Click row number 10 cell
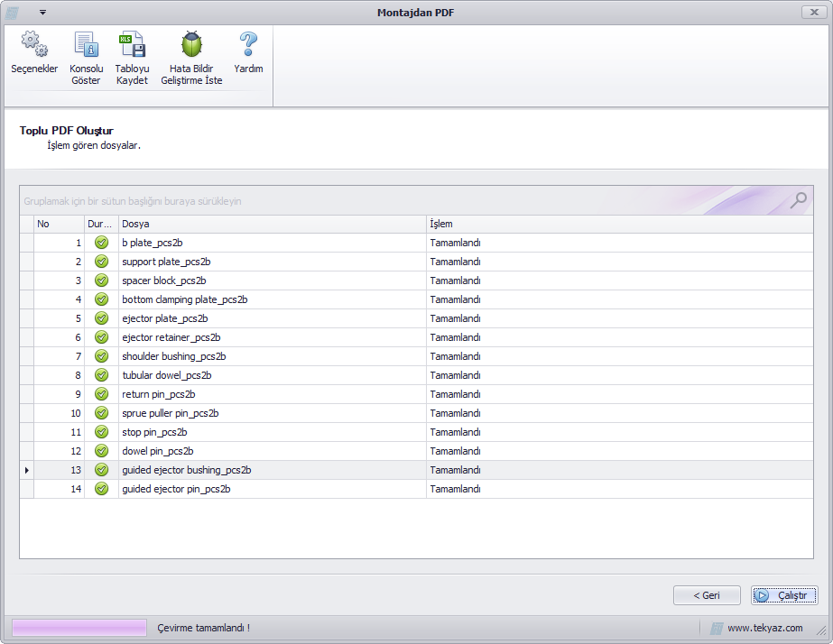Viewport: 833px width, 644px height. click(59, 413)
